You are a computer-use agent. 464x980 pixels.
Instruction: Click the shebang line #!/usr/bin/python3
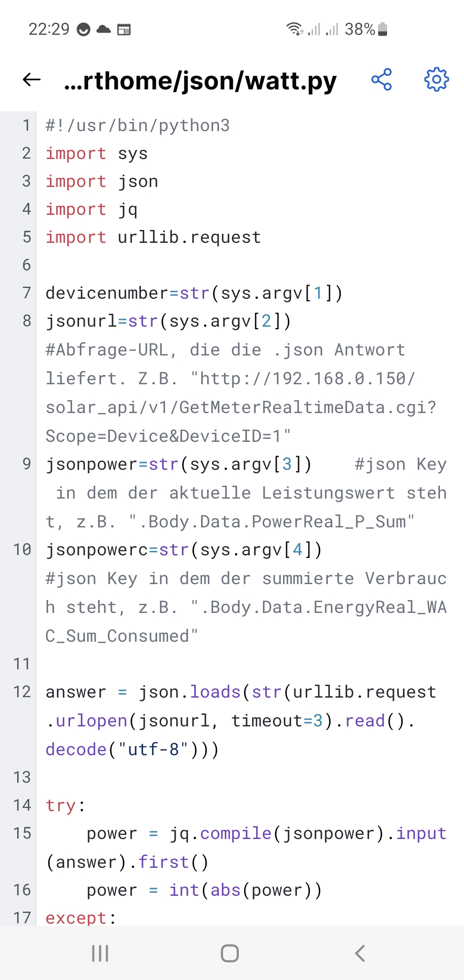137,126
